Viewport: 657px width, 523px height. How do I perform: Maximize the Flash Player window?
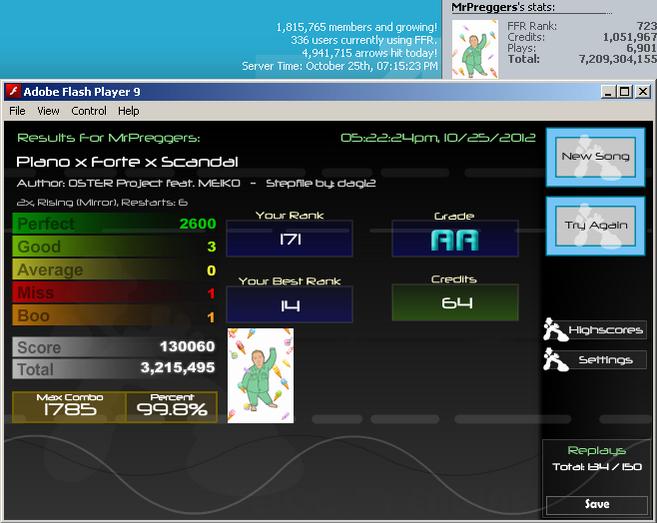pos(624,91)
